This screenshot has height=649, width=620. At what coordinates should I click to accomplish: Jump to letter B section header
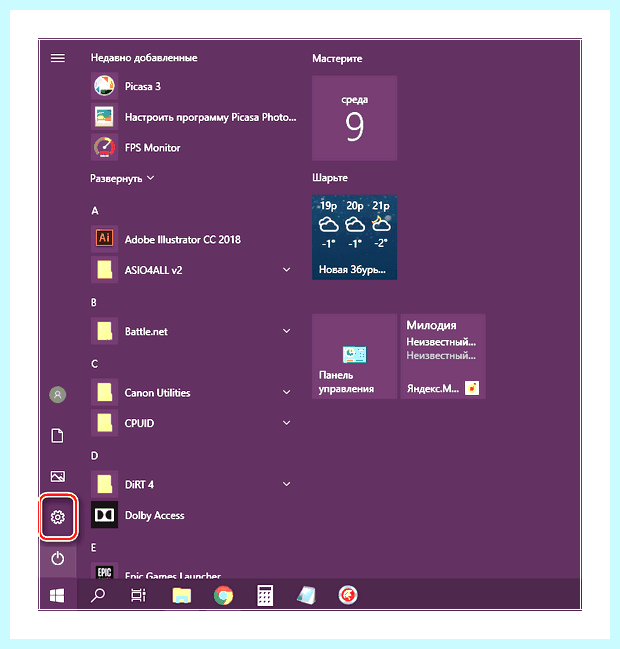pos(94,303)
